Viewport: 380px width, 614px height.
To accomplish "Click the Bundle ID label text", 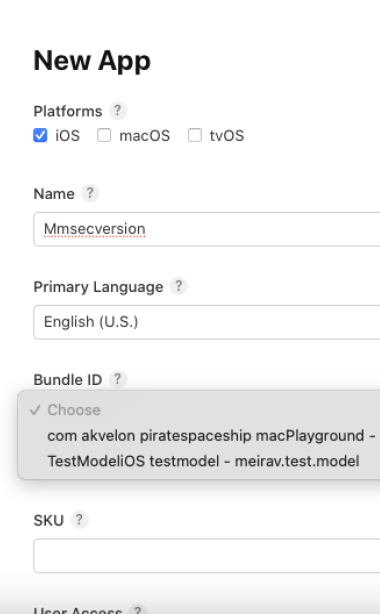I will coord(68,380).
